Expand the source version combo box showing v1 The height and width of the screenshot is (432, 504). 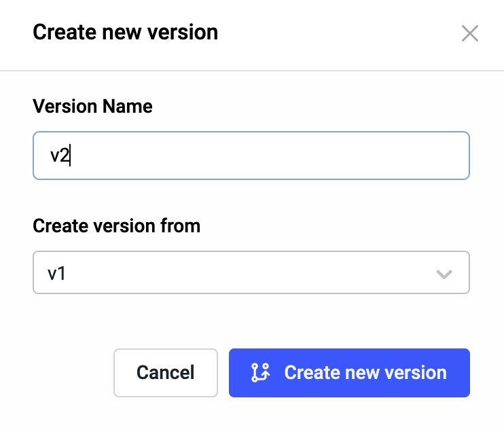pos(251,273)
